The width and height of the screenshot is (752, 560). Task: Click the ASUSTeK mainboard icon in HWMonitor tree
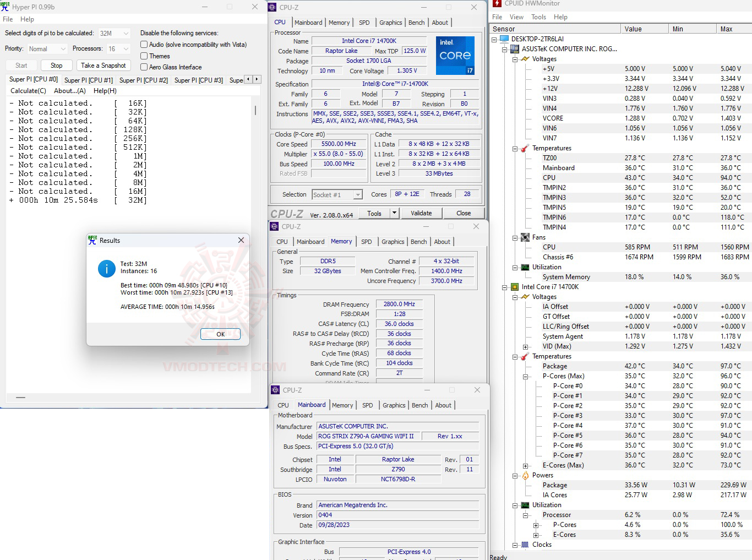click(515, 49)
